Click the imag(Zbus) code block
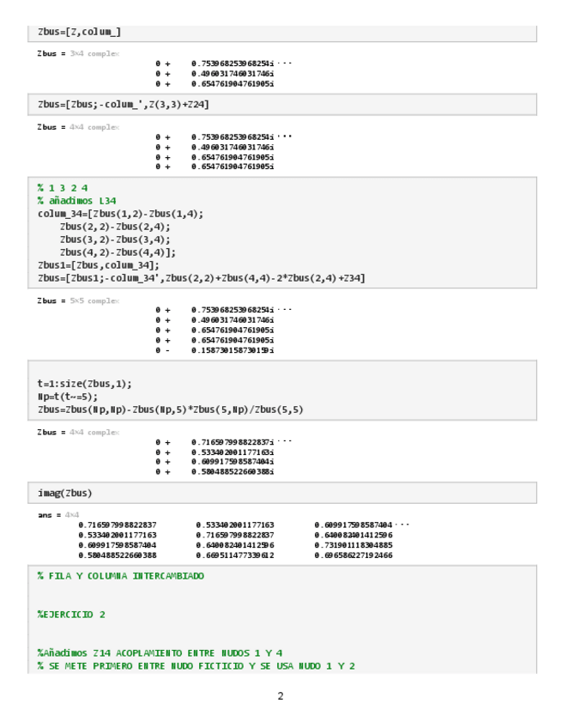The height and width of the screenshot is (728, 562). pyautogui.click(x=65, y=493)
